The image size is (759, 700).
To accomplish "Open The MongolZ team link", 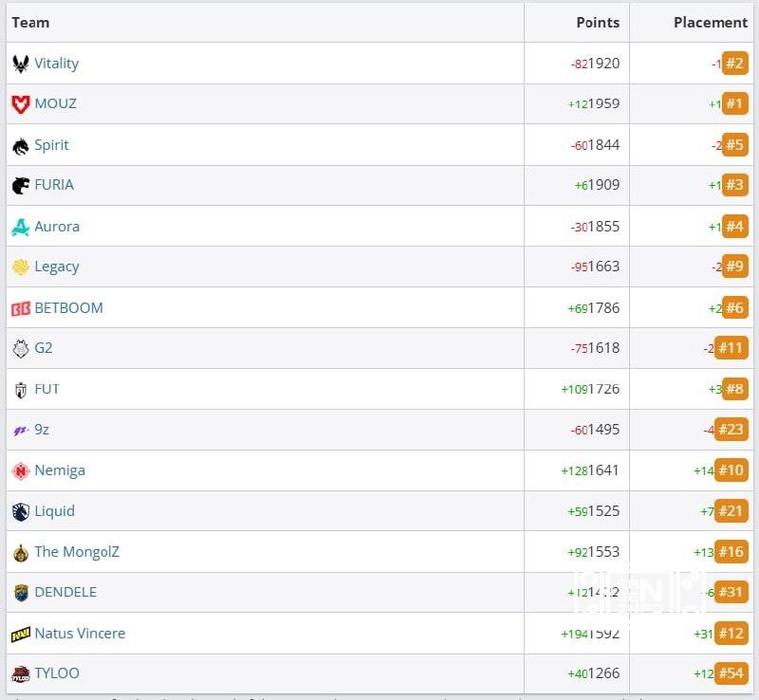I will pyautogui.click(x=77, y=552).
